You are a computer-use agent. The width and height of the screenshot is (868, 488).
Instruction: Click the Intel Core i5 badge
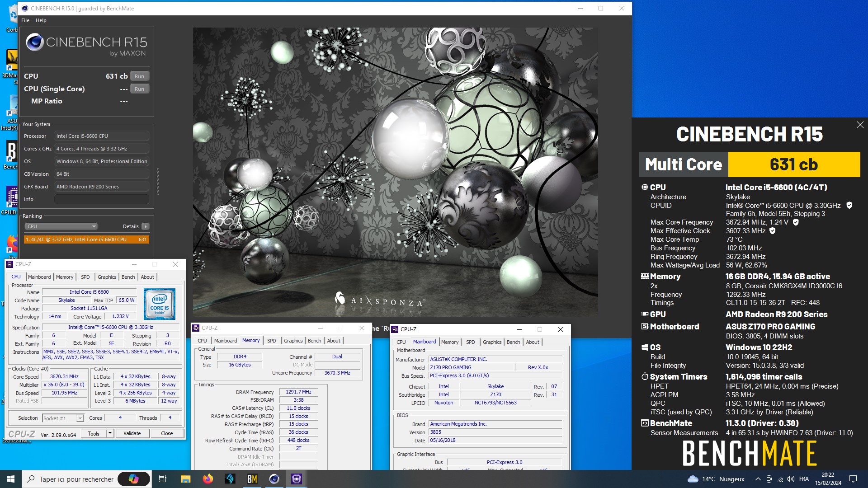160,304
